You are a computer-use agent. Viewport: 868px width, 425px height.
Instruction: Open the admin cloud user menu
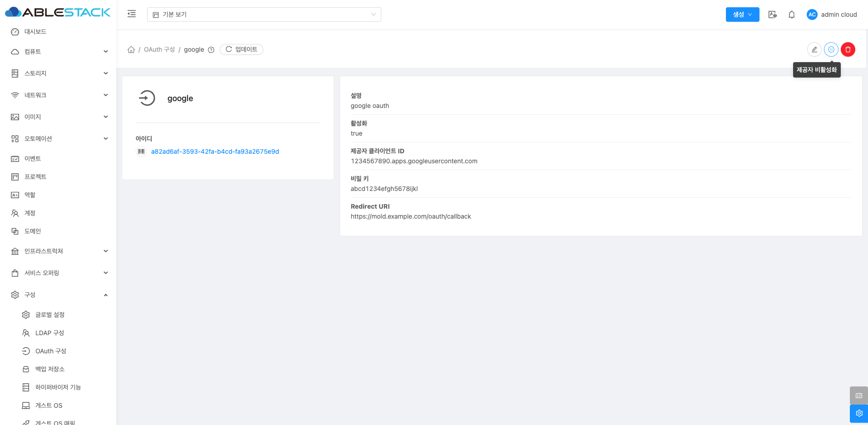coord(832,15)
